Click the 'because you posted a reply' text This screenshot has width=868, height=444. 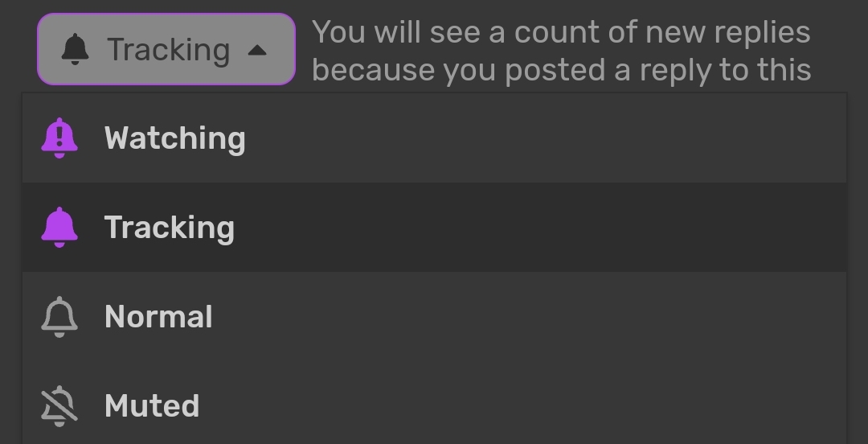(561, 71)
